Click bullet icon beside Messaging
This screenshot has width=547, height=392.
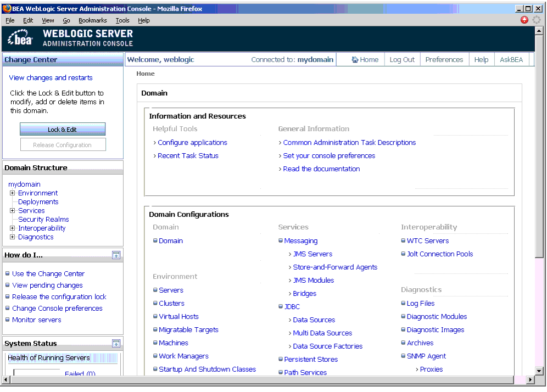(281, 240)
